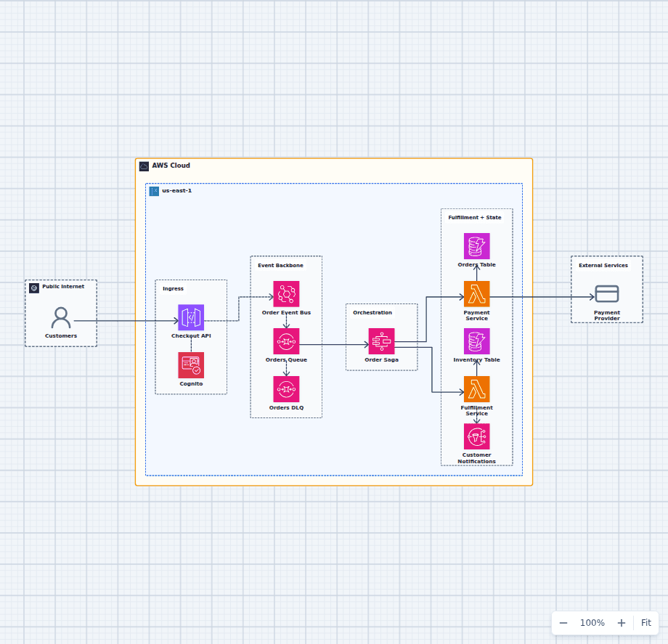Click the Payment Service label
Screen dimensions: 668x644
click(x=477, y=315)
